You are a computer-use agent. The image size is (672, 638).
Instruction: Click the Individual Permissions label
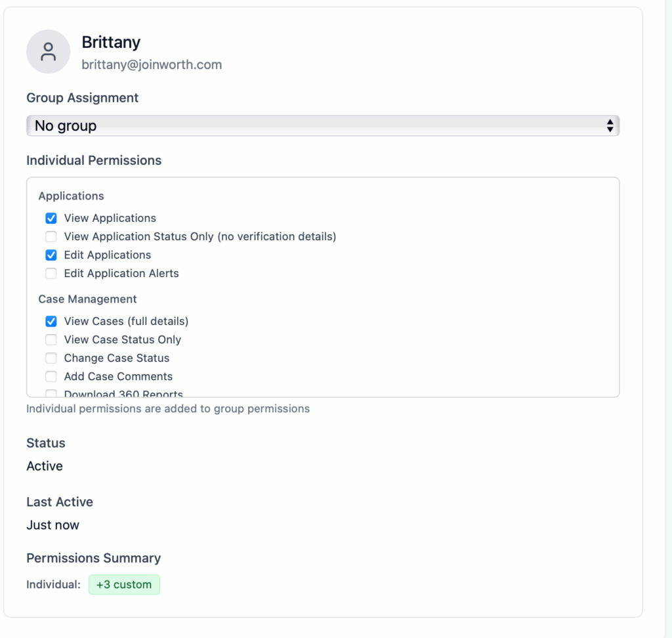(94, 161)
